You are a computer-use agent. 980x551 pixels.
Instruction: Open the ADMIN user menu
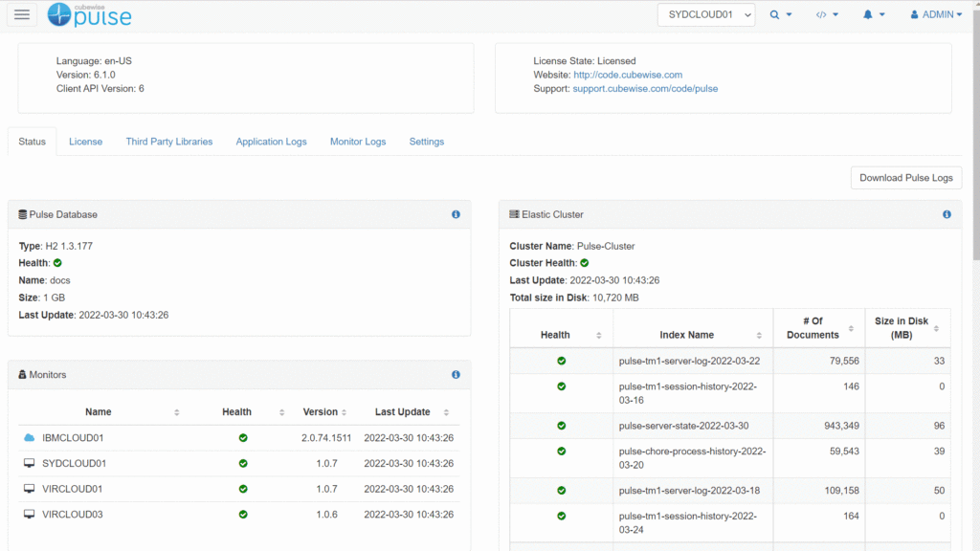(x=936, y=14)
